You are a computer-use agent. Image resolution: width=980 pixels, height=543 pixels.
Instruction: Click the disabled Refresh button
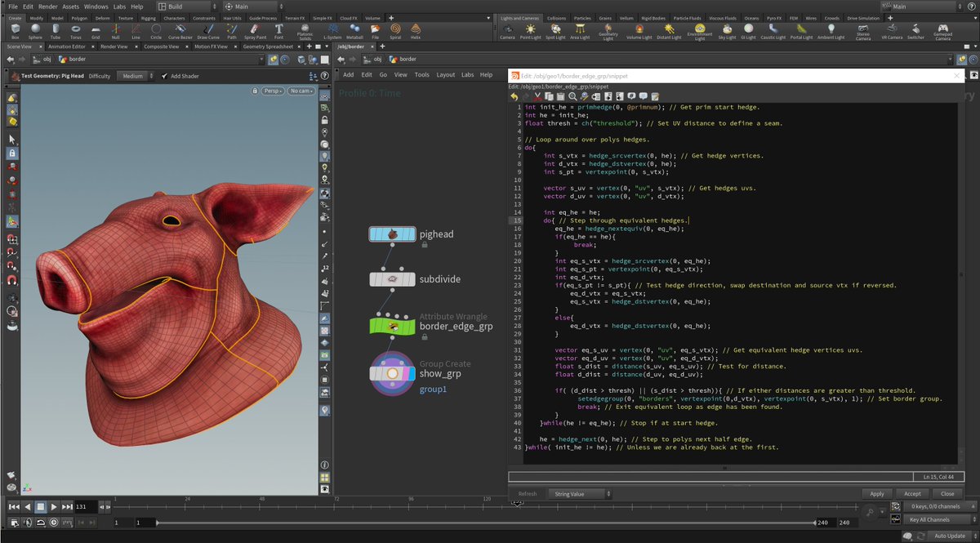tap(528, 493)
